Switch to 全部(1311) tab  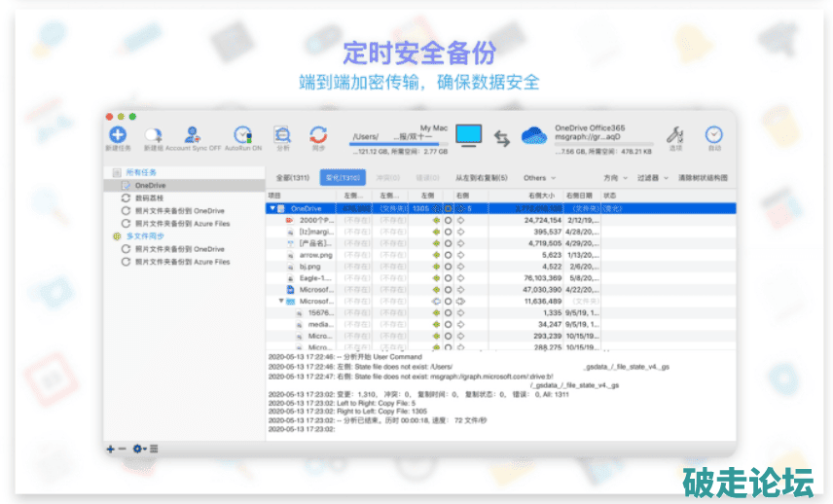[293, 177]
